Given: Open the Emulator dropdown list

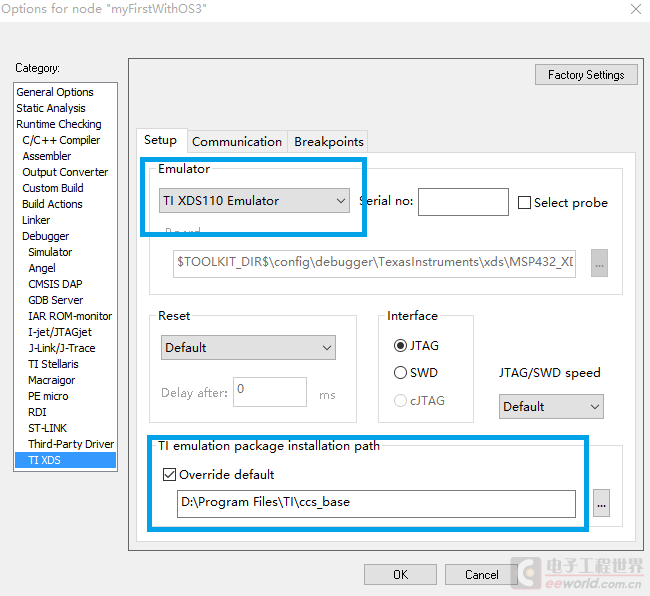Looking at the screenshot, I should click(254, 201).
